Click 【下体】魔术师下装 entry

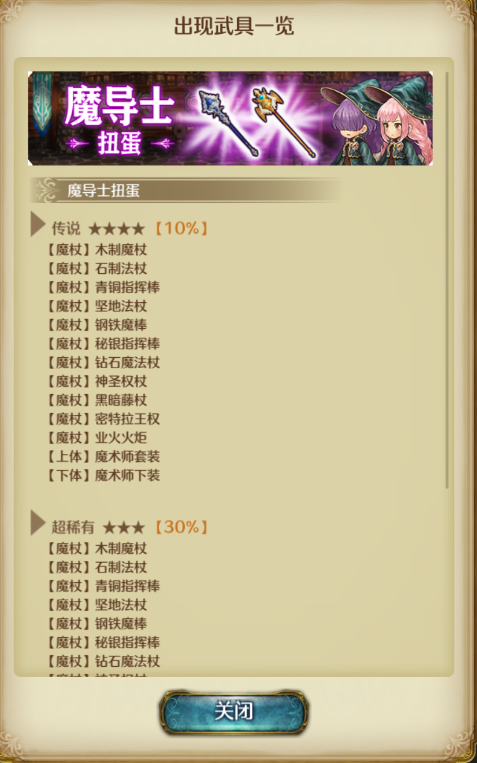pos(103,475)
